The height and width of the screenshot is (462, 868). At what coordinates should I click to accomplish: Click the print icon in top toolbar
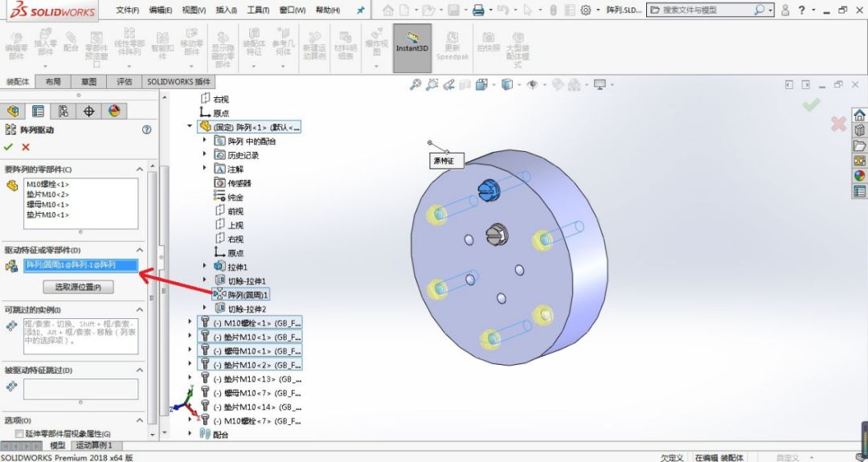[478, 10]
